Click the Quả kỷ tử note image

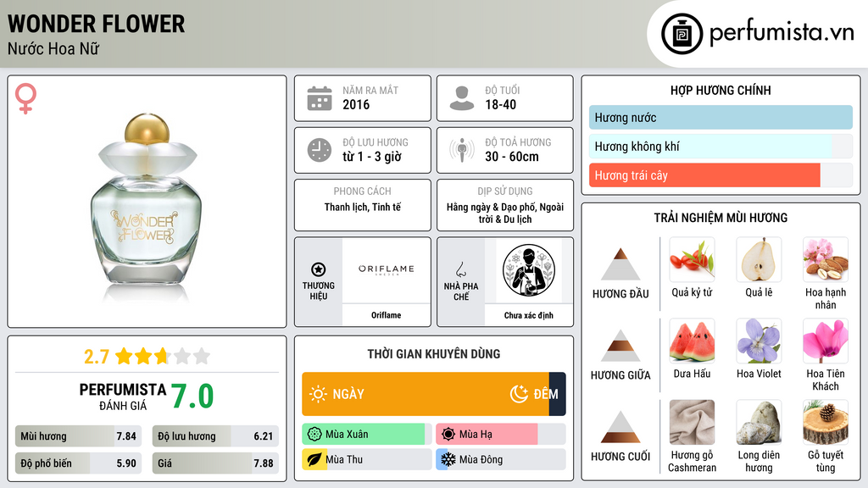[692, 259]
